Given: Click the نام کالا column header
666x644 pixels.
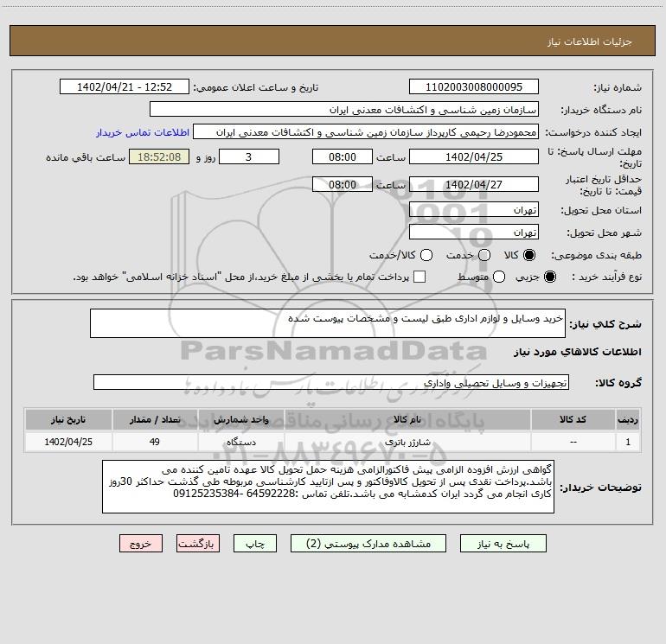Looking at the screenshot, I should [407, 419].
